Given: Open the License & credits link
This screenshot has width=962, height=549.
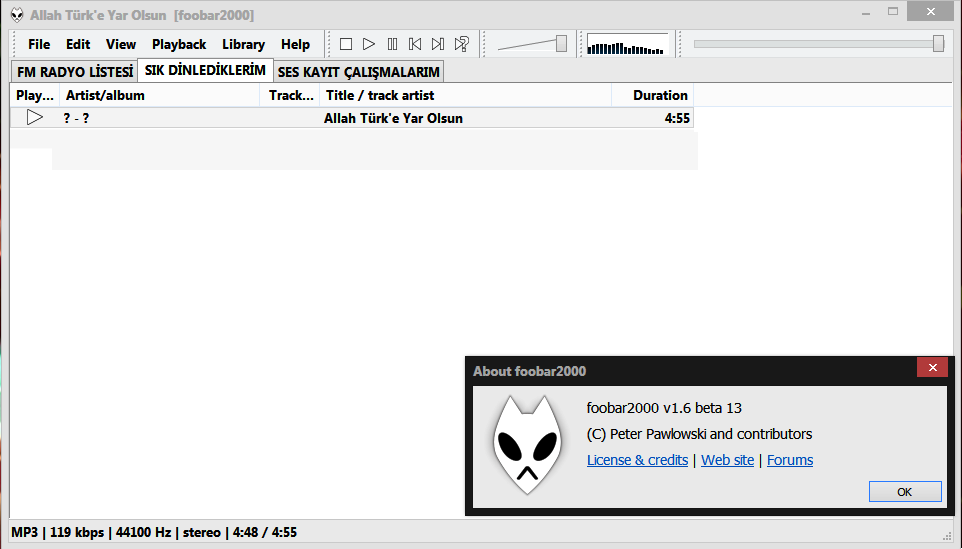Looking at the screenshot, I should (x=637, y=460).
